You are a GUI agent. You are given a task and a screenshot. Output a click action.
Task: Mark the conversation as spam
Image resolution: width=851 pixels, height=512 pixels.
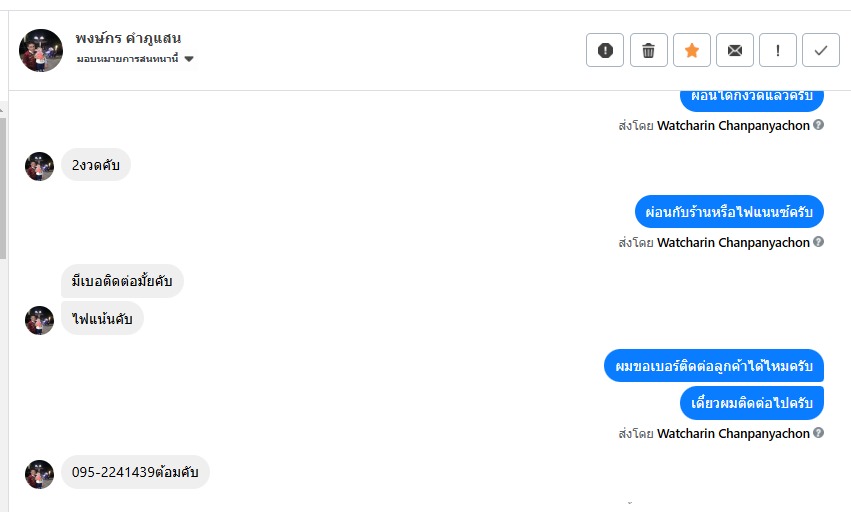pos(605,50)
